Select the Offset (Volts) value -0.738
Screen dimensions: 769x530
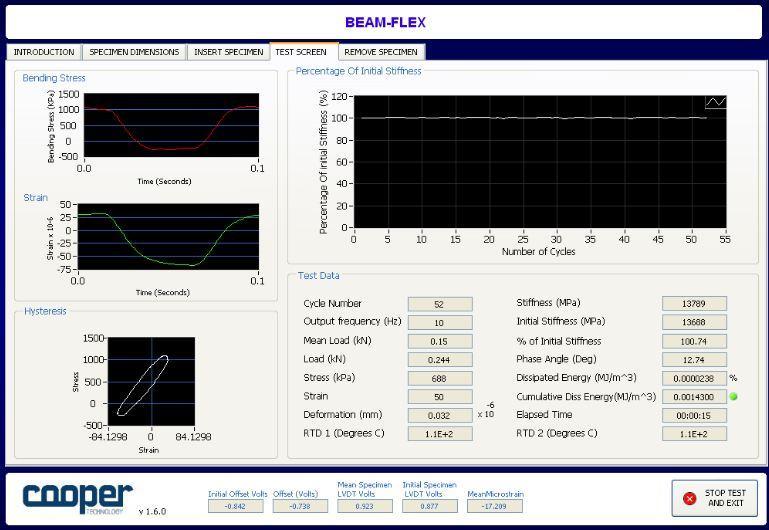pyautogui.click(x=300, y=506)
